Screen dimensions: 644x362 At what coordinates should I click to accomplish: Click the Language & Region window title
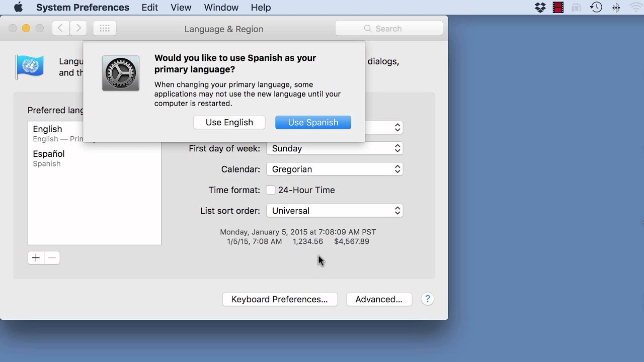tap(224, 29)
